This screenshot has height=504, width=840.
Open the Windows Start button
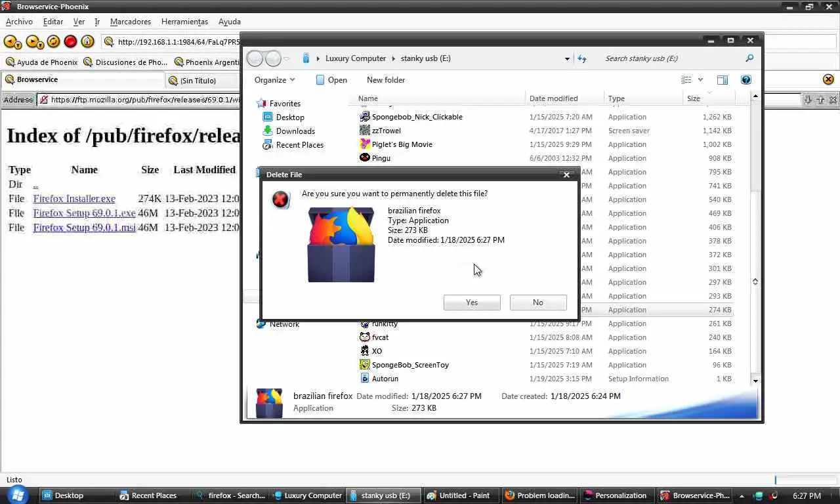click(16, 495)
